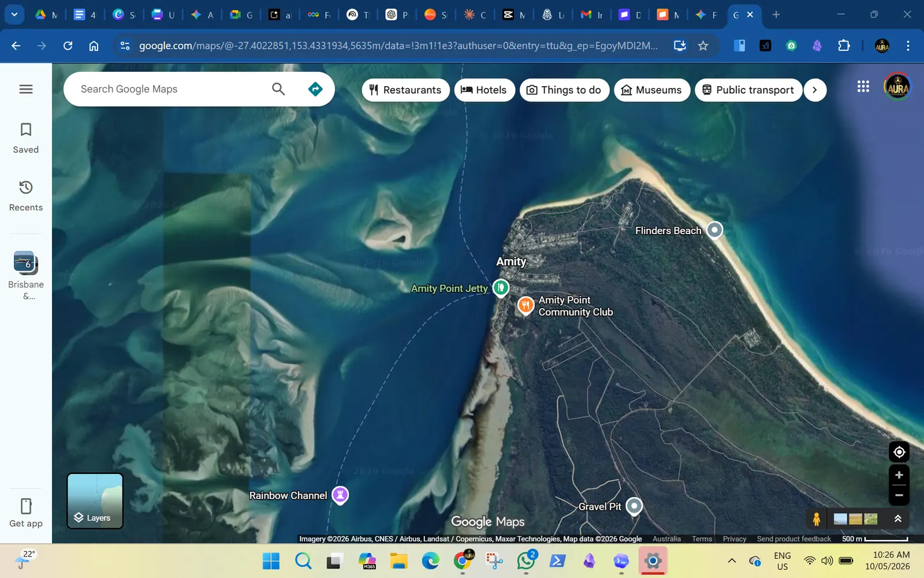Switch to the Claude starburst tab
The width and height of the screenshot is (924, 578).
tap(475, 14)
